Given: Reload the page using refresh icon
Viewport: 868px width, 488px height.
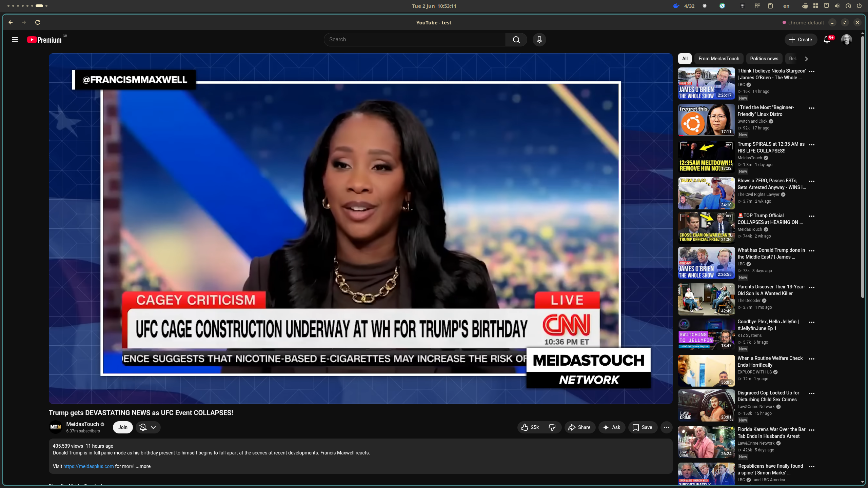Looking at the screenshot, I should [x=38, y=22].
